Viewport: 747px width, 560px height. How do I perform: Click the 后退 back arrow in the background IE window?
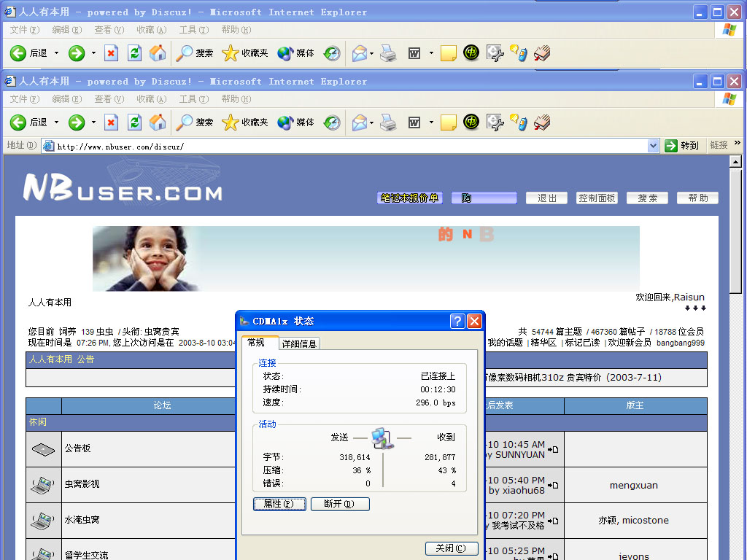[x=18, y=52]
